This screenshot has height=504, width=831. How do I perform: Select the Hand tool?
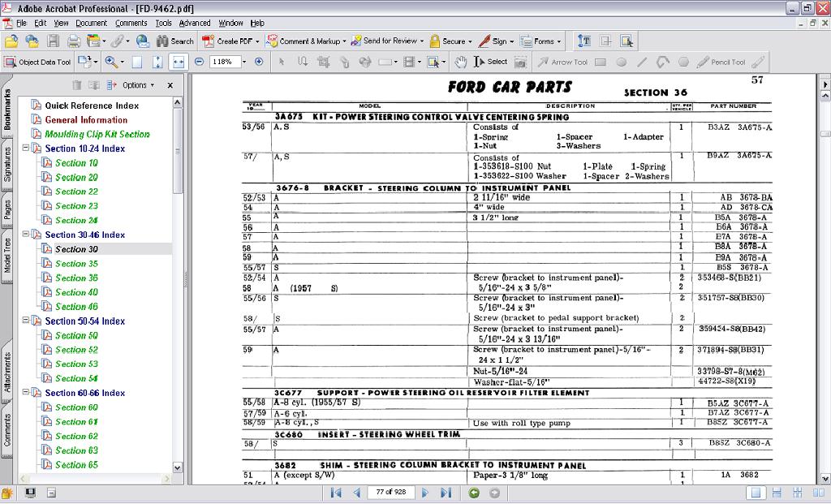(461, 62)
